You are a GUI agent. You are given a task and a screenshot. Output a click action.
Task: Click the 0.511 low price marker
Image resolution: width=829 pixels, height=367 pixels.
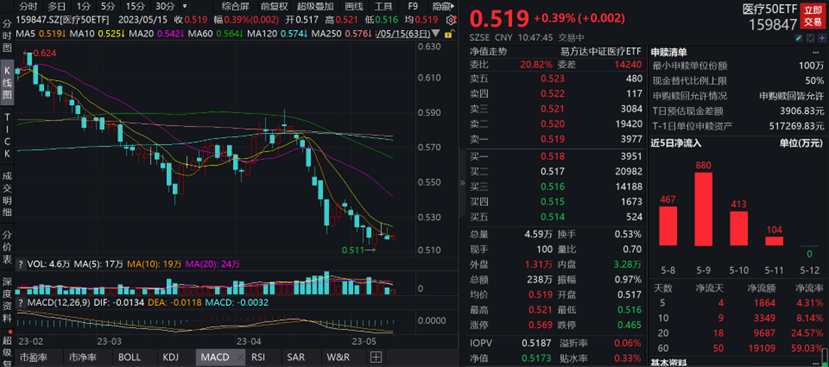click(x=353, y=250)
